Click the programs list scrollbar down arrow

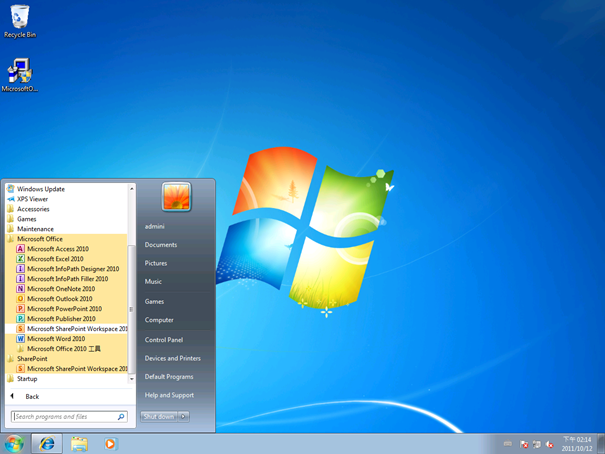(x=132, y=379)
